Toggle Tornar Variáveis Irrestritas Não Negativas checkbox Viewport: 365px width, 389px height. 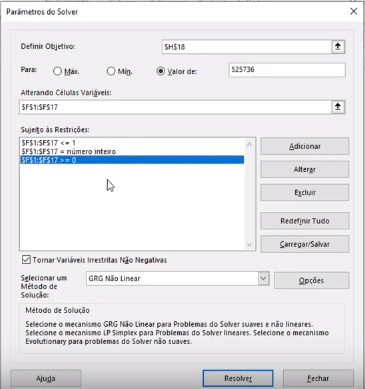tap(26, 260)
